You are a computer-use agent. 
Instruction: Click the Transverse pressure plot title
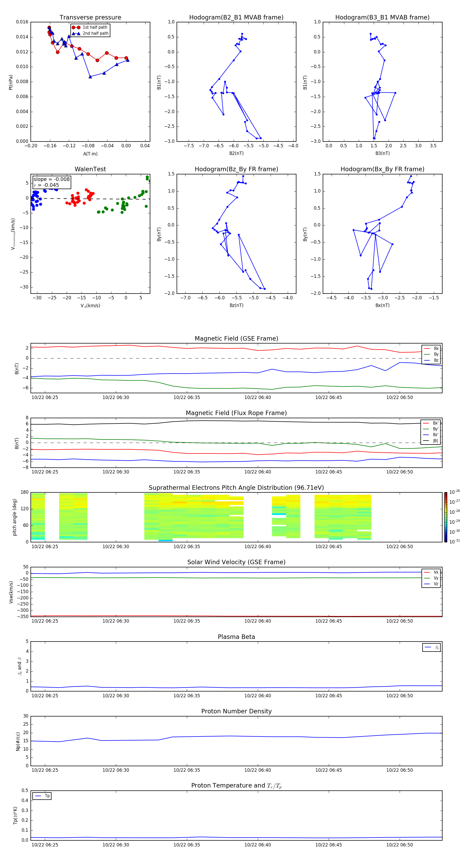pyautogui.click(x=90, y=17)
